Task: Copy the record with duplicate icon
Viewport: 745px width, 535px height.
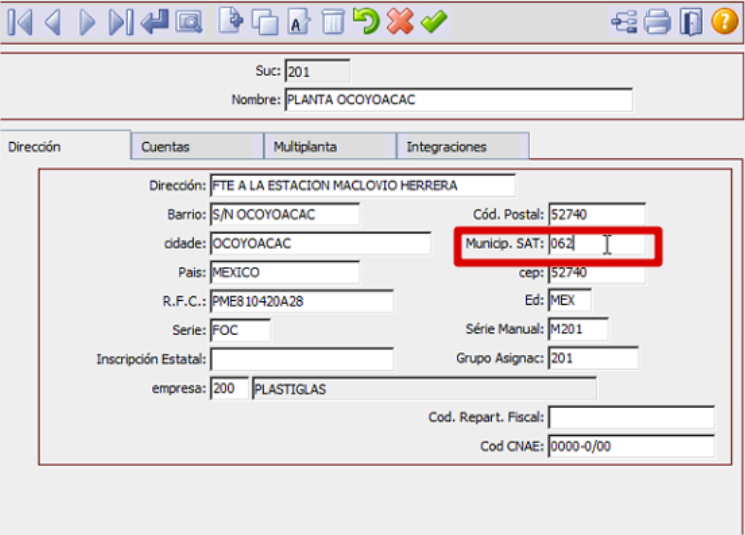Action: 265,22
